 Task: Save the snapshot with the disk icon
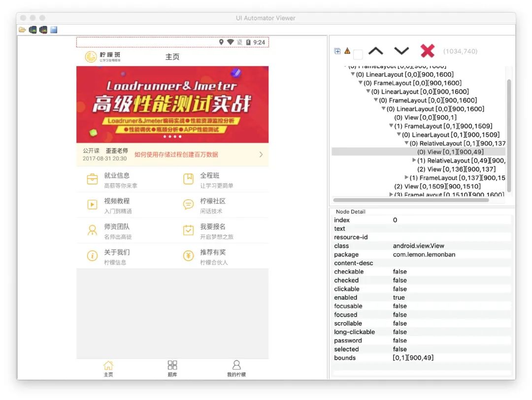pyautogui.click(x=54, y=30)
